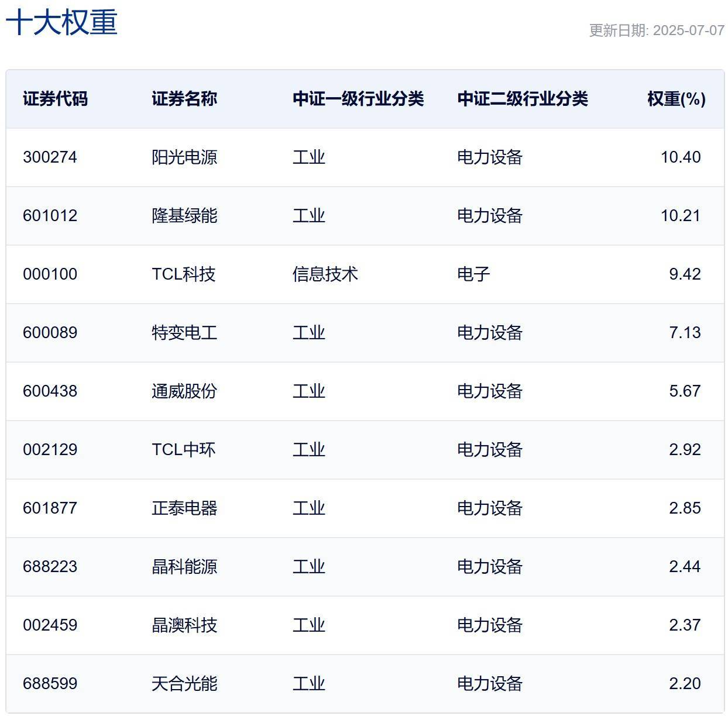The image size is (728, 716).
Task: Click the 隆基绿能 stock name
Action: pyautogui.click(x=184, y=216)
